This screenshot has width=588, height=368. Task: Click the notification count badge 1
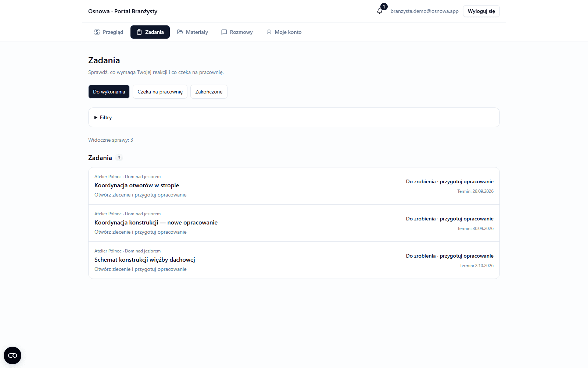pos(384,7)
